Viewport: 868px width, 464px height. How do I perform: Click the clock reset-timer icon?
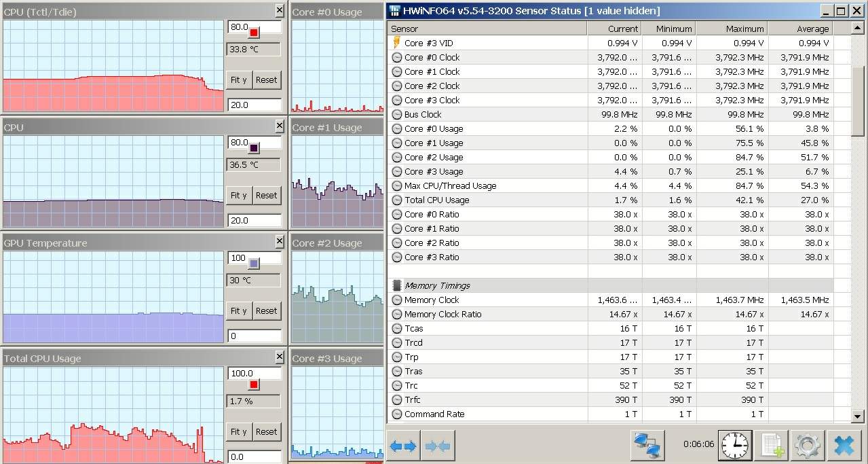click(x=735, y=446)
